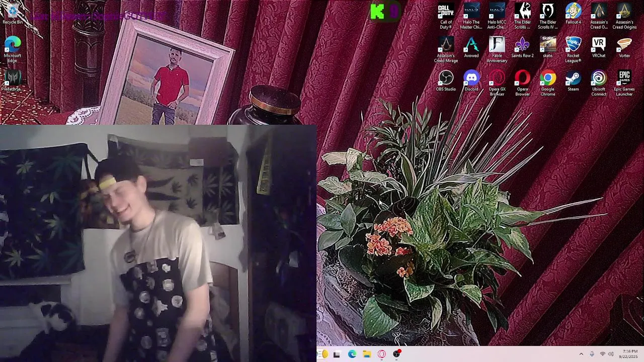Expand the hidden system tray icons chevron

point(581,354)
